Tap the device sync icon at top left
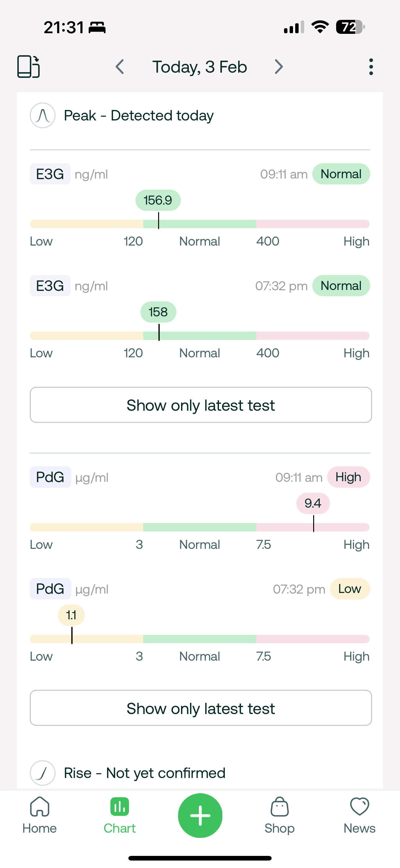400x868 pixels. click(29, 67)
